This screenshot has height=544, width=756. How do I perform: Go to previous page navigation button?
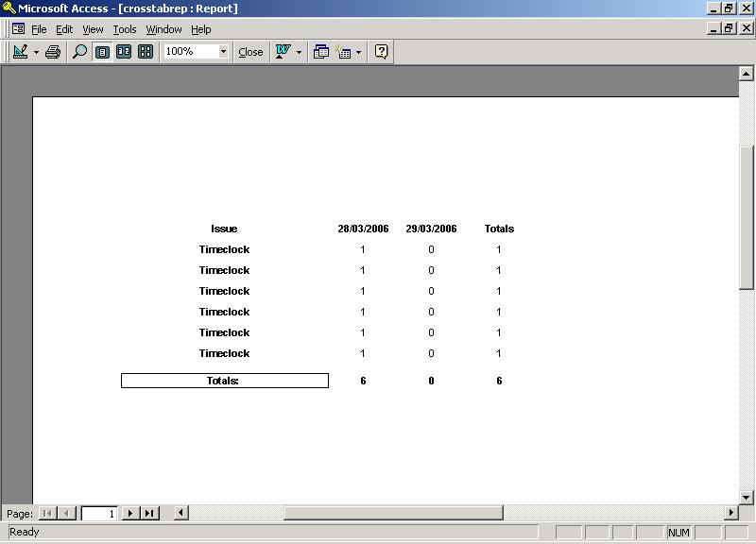(66, 513)
